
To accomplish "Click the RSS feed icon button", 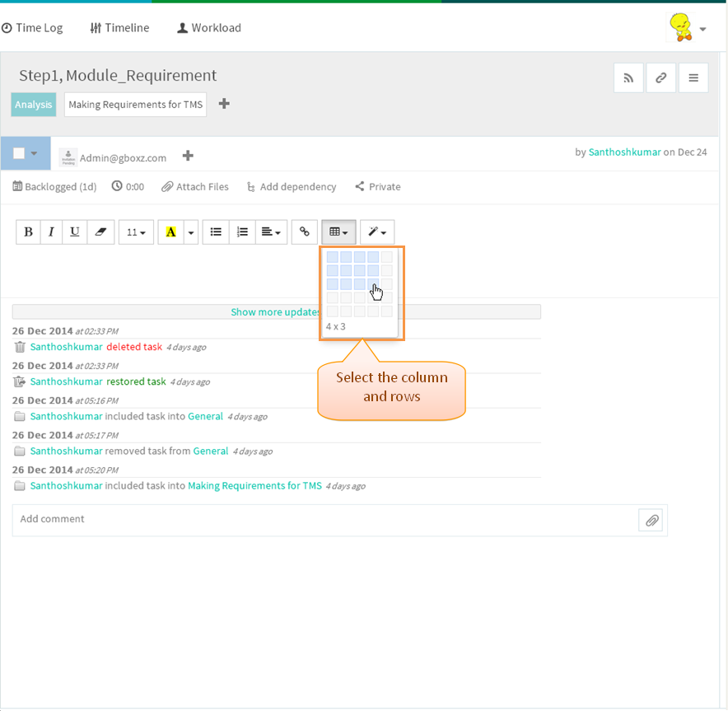I will (x=628, y=77).
